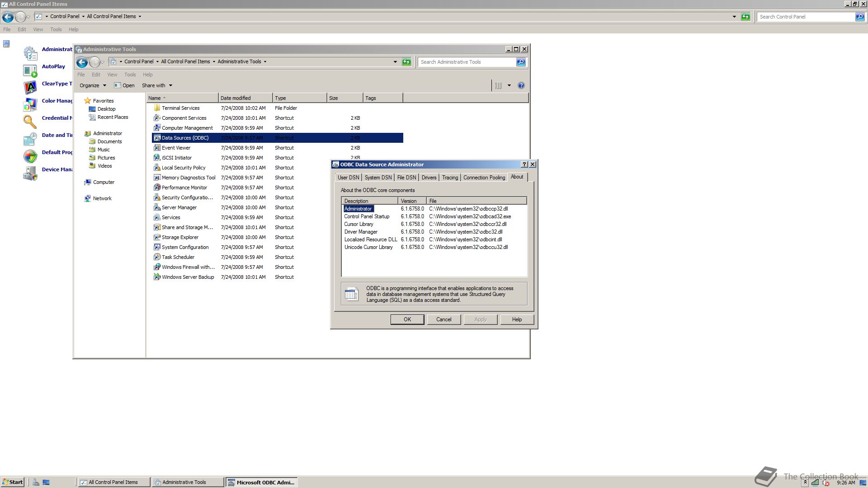Open the Terminal Services folder icon
Screen dimensions: 868x488
(x=157, y=108)
